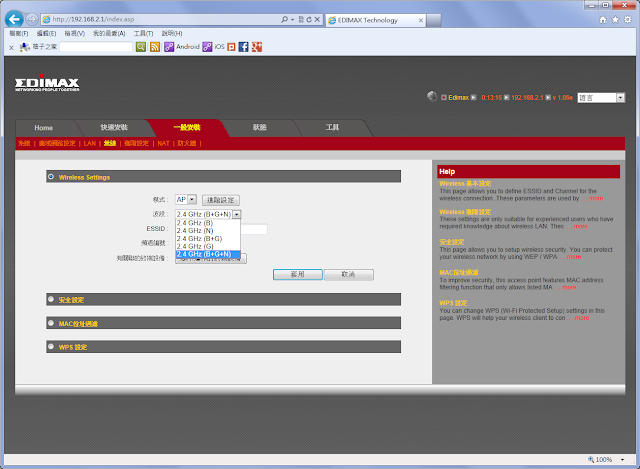Choose highlighted 2.4 GHz (B+G+N) option

tap(208, 254)
